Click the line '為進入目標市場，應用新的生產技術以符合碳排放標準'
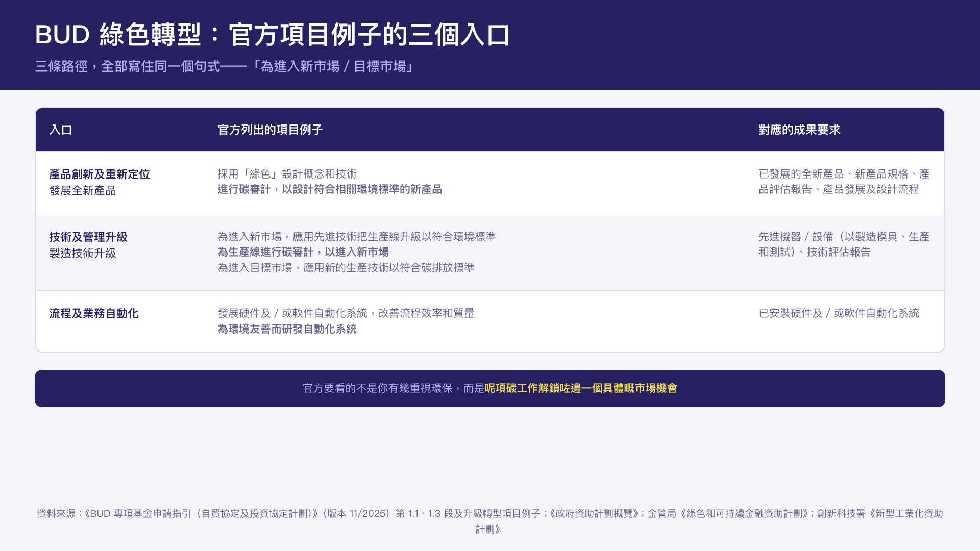This screenshot has height=551, width=980. click(346, 268)
